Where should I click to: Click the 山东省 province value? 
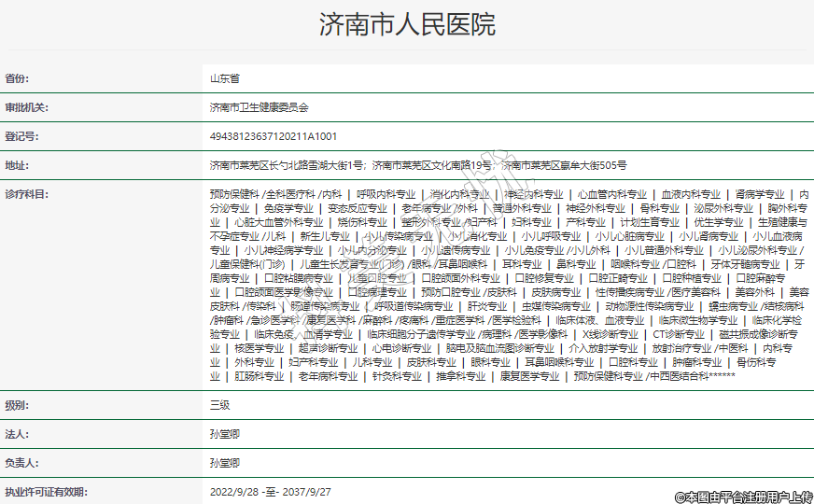point(224,79)
